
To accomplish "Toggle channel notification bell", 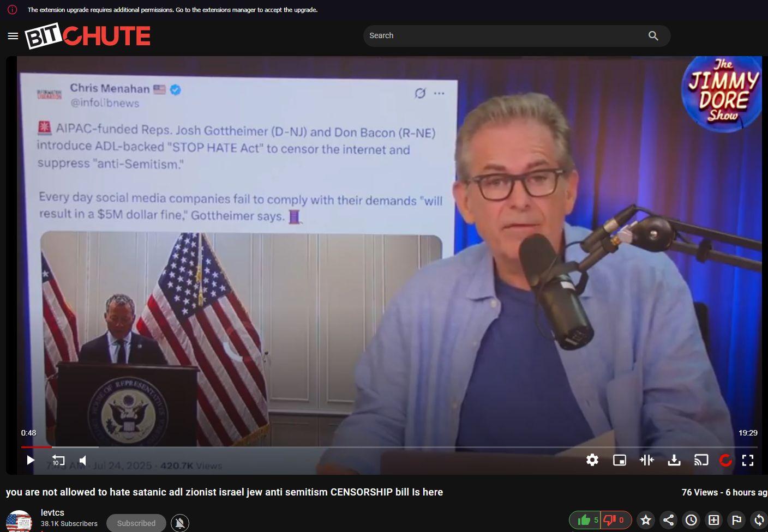I will pos(180,523).
